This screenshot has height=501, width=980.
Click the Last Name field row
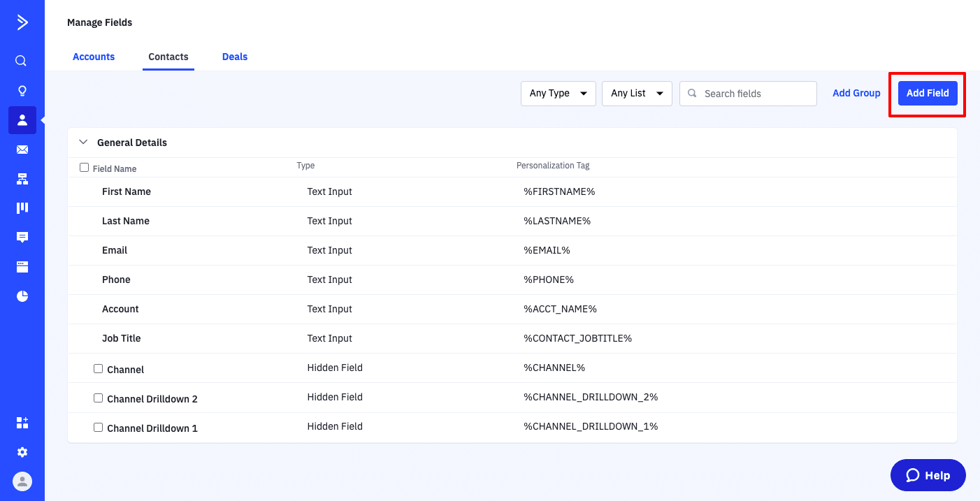(512, 221)
